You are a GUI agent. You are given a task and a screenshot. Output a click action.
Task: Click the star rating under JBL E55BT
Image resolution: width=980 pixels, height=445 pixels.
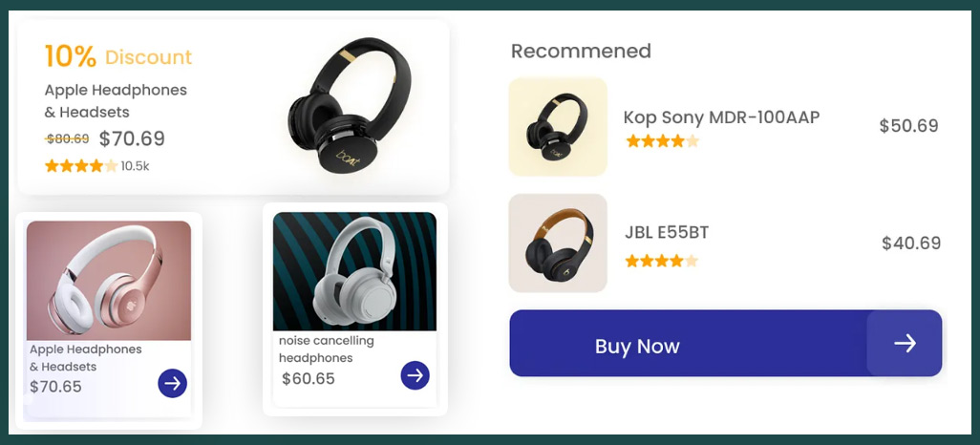(662, 260)
